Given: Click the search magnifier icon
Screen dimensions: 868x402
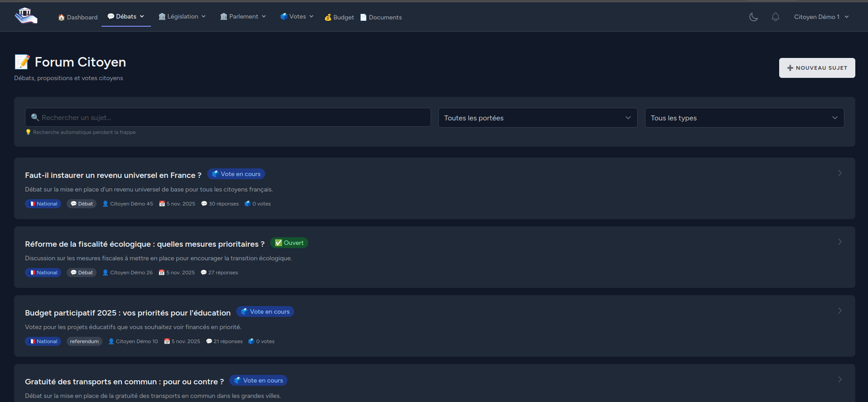Looking at the screenshot, I should coord(35,117).
